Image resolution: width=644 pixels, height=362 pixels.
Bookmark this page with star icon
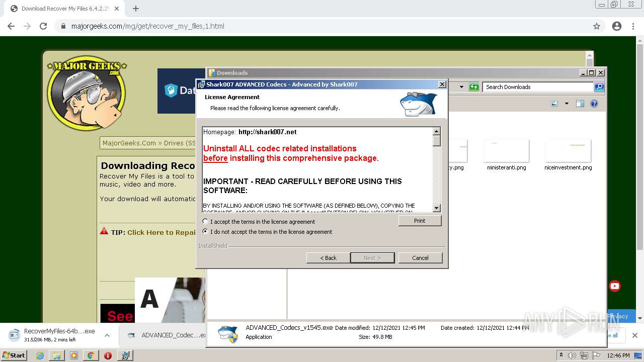(x=597, y=26)
